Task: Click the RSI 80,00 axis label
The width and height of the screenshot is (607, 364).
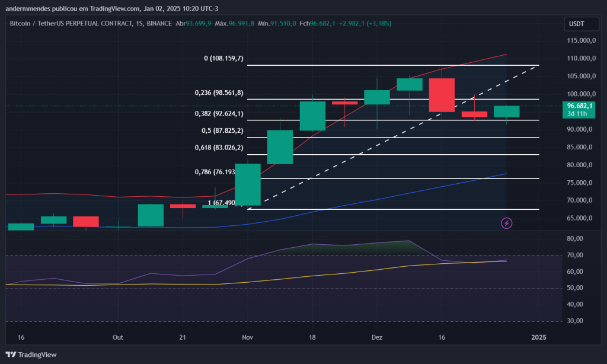Action: [575, 238]
